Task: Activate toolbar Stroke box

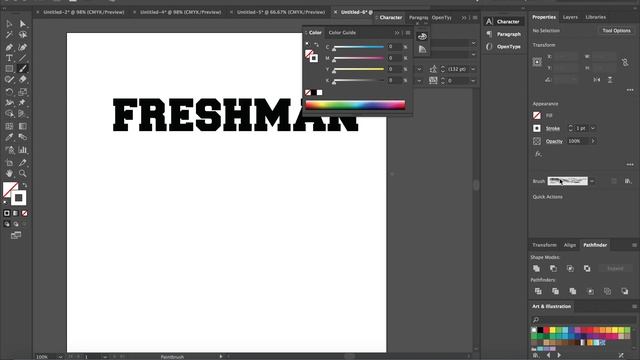Action: (19, 198)
